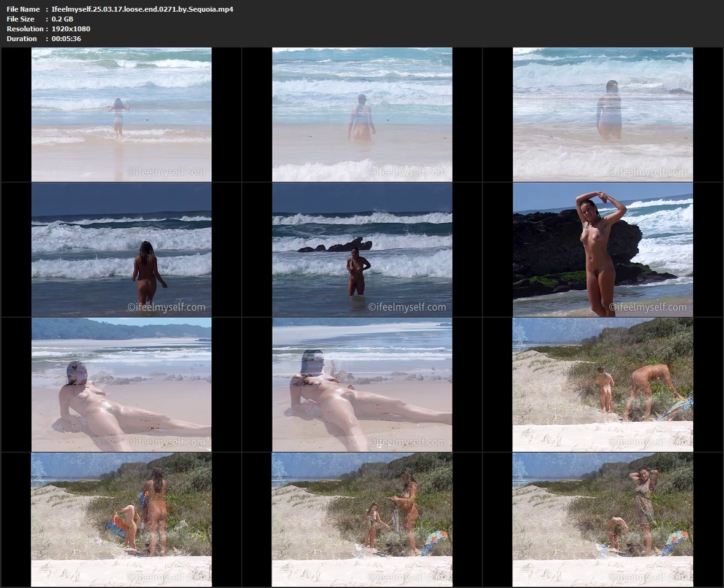Open the third-row right grassy dune thumbnail
Viewport: 724px width, 588px height.
602,384
